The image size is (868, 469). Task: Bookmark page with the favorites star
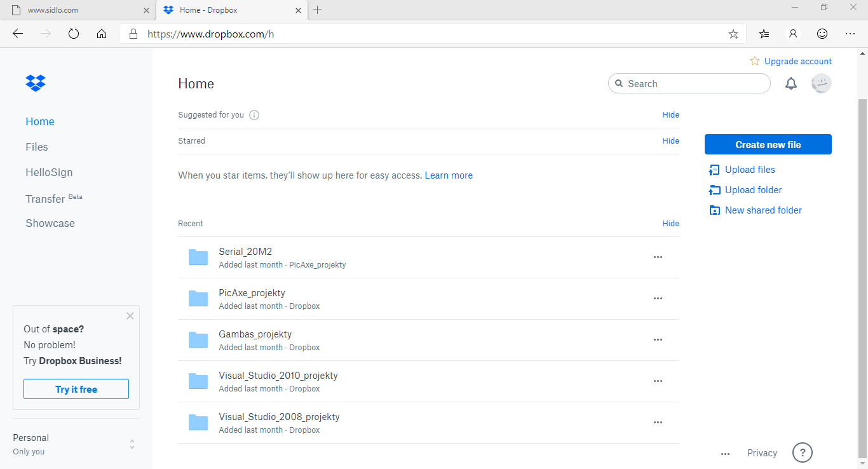[733, 34]
